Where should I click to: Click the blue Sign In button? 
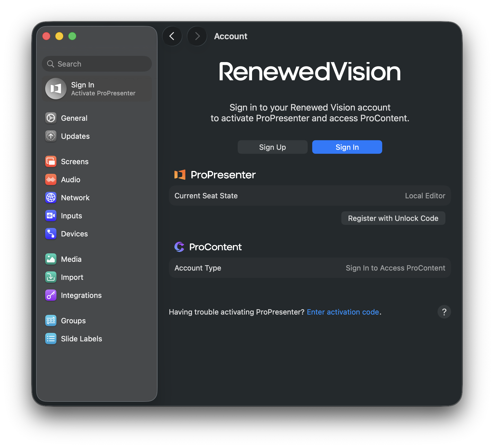pos(347,147)
